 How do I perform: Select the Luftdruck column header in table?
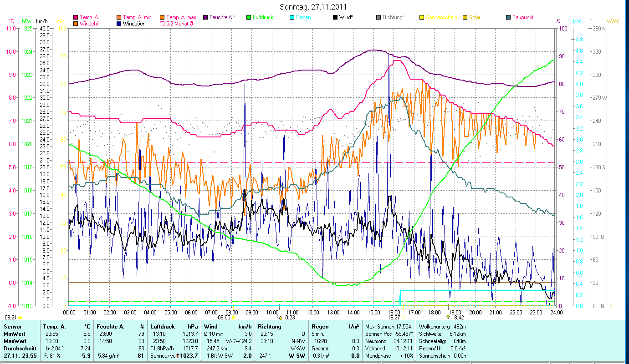pyautogui.click(x=162, y=327)
